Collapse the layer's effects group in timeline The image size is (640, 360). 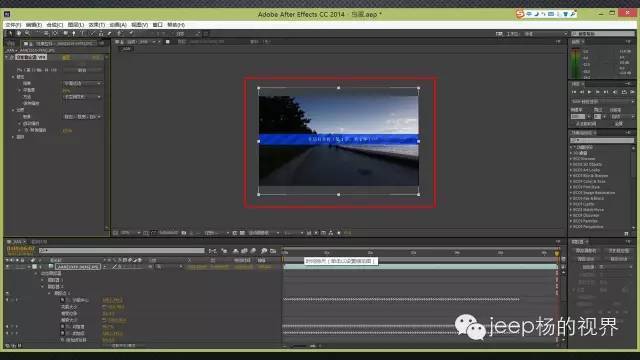pyautogui.click(x=36, y=273)
